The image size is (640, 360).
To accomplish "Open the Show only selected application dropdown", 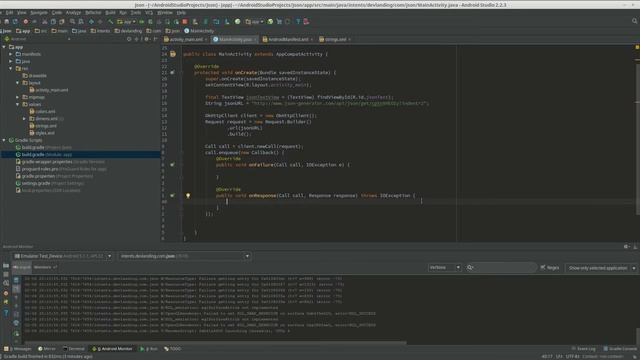I will (601, 268).
